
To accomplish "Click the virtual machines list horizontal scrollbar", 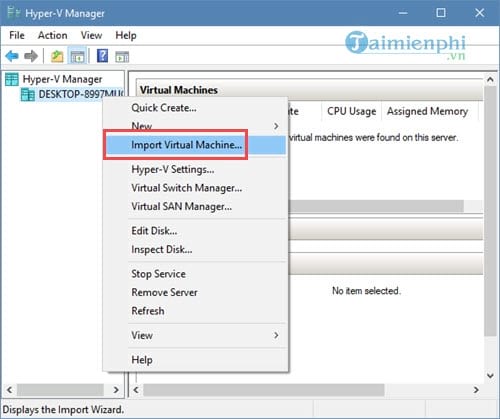I will (376, 206).
